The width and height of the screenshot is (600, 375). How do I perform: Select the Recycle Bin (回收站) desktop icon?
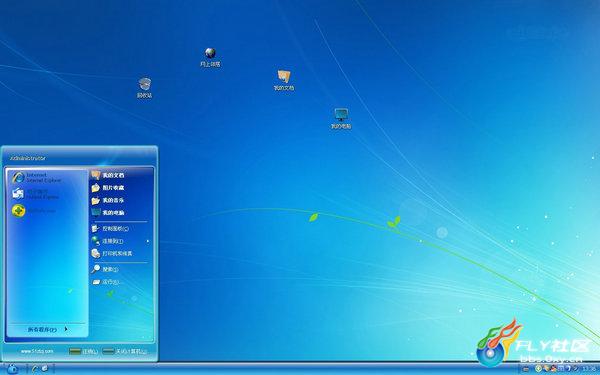(x=145, y=88)
